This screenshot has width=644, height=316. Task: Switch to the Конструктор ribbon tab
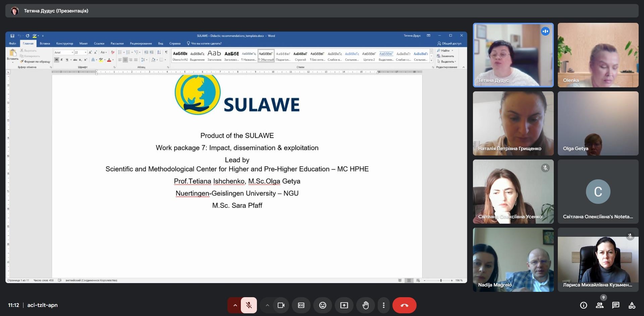pos(64,43)
